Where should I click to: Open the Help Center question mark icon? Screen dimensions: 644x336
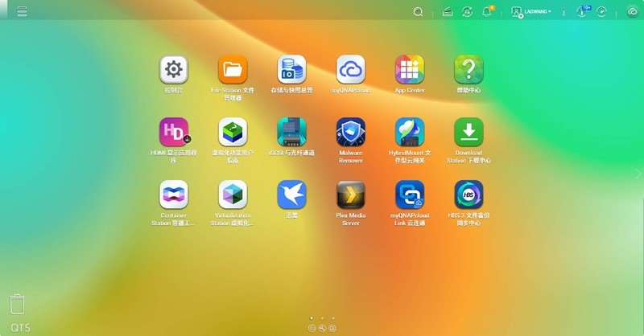[469, 69]
